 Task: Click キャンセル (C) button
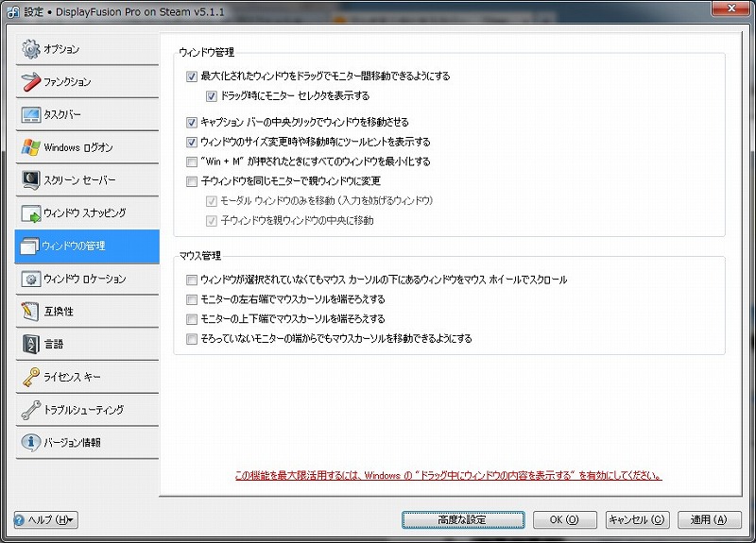click(637, 520)
